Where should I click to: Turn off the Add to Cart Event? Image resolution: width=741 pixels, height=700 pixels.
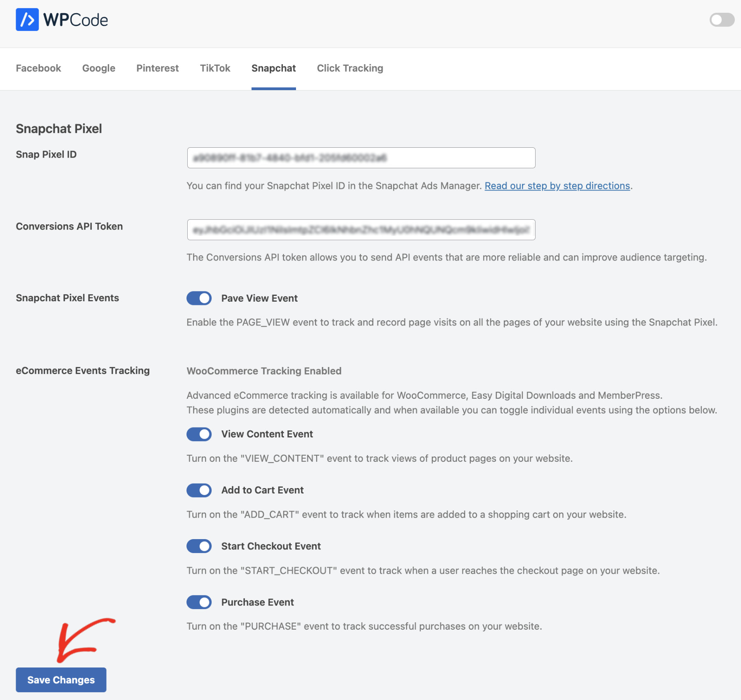point(199,490)
